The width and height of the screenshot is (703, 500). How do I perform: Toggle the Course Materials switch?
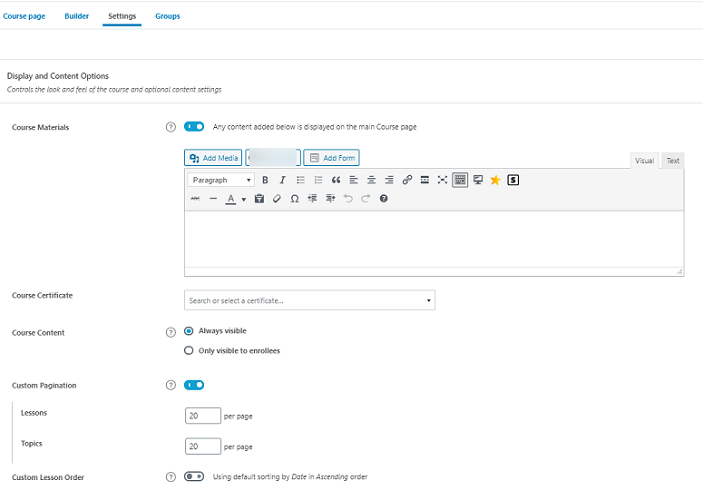(x=194, y=126)
